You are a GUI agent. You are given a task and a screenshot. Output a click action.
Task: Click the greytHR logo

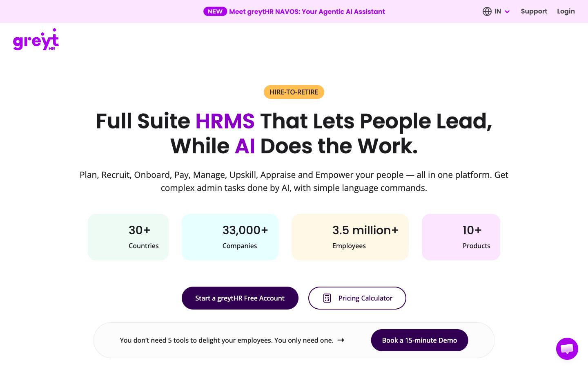36,40
